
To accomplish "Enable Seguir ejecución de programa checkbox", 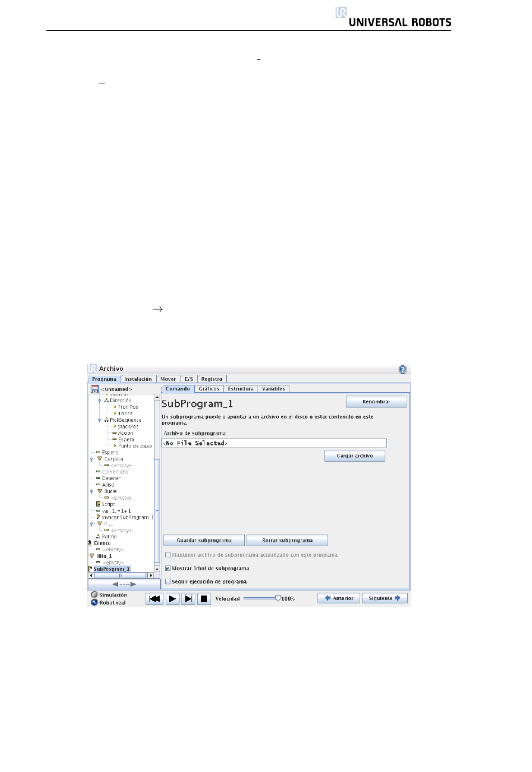I will click(x=168, y=582).
